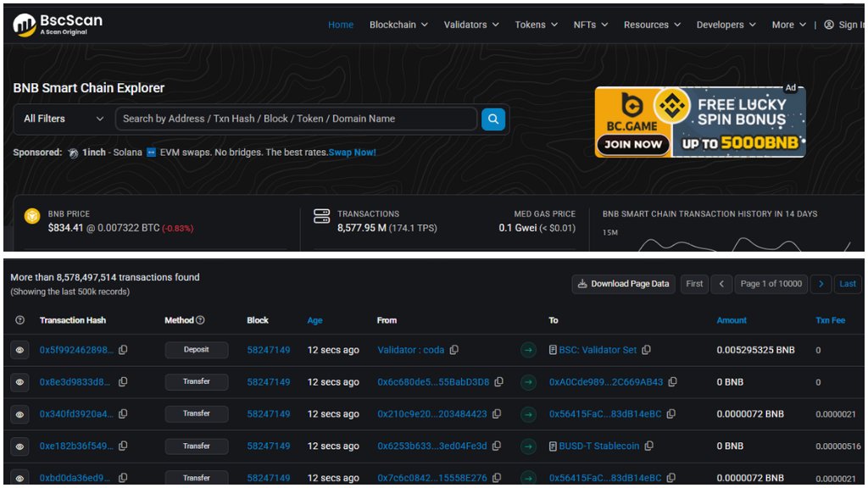Click the transactions server icon
Image resolution: width=868 pixels, height=488 pixels.
[321, 216]
